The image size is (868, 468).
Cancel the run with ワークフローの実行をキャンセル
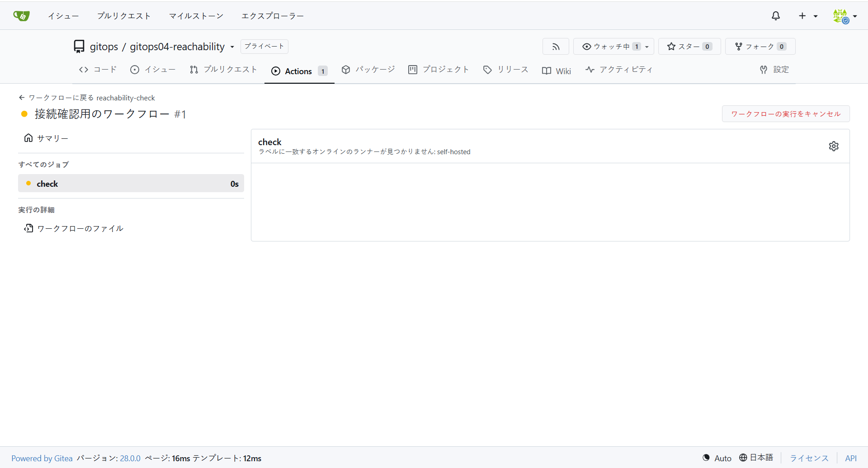click(x=786, y=114)
